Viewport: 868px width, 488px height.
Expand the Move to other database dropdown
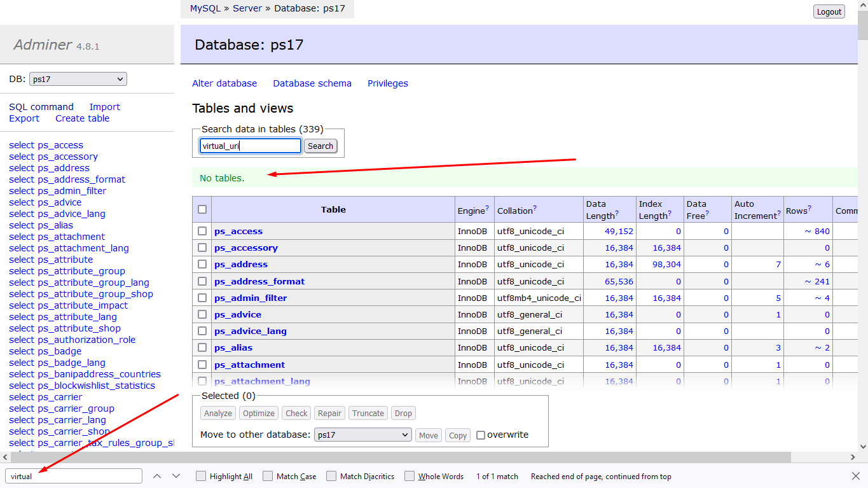363,435
